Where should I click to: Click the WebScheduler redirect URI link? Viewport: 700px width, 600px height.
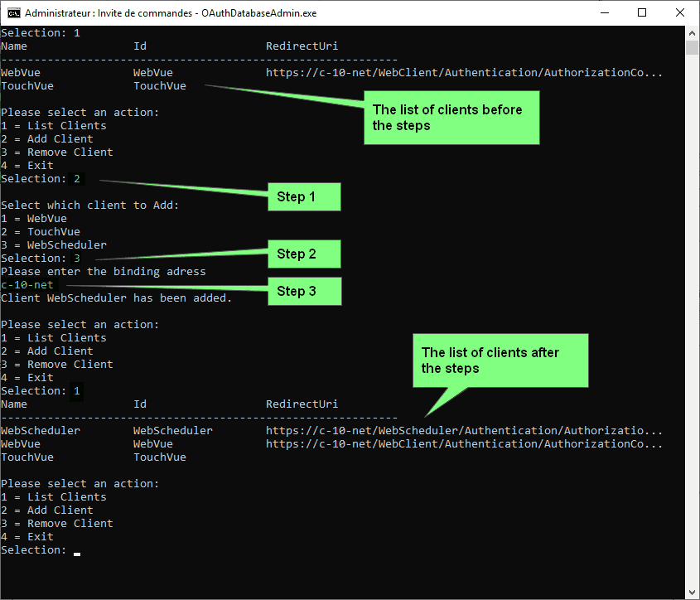pyautogui.click(x=464, y=431)
